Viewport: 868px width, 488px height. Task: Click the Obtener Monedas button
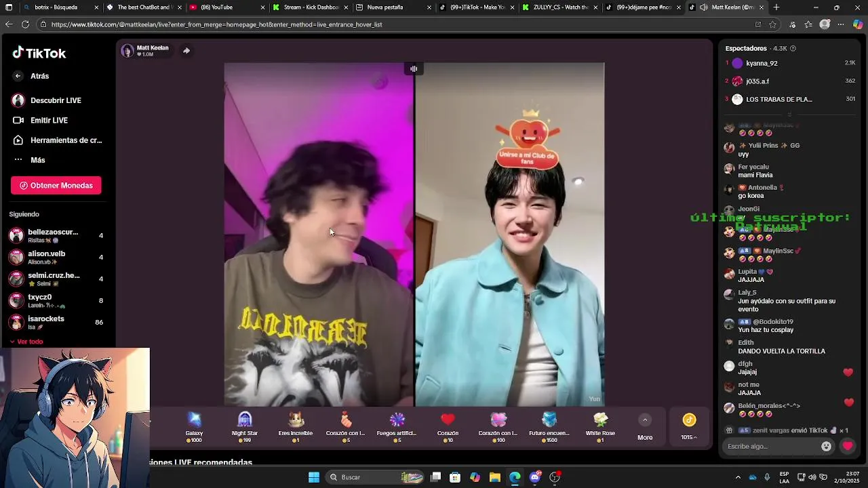click(56, 186)
